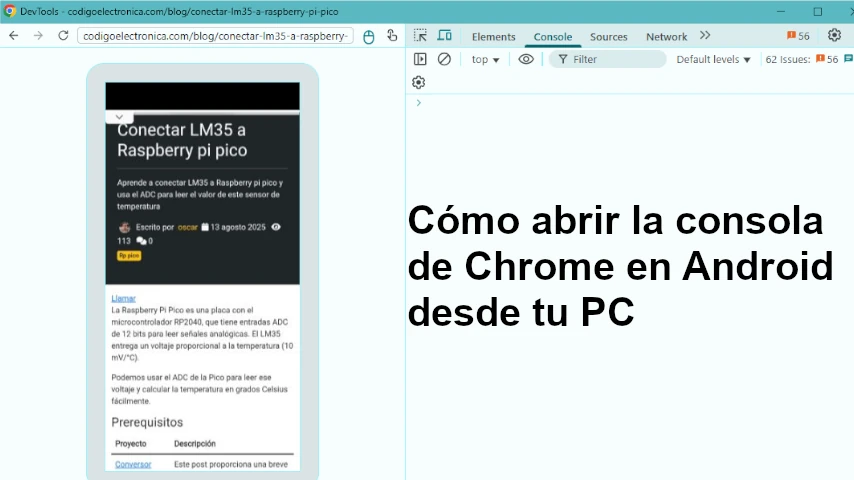Open the Elements tab

coord(493,37)
